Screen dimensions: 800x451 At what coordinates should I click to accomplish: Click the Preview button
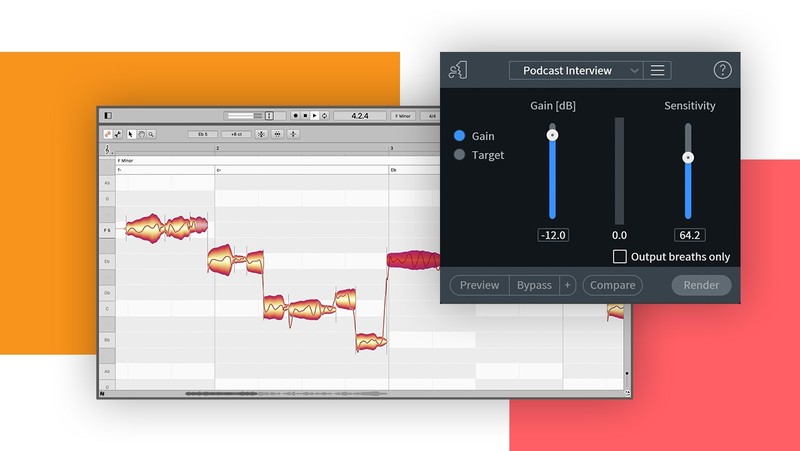[x=479, y=285]
